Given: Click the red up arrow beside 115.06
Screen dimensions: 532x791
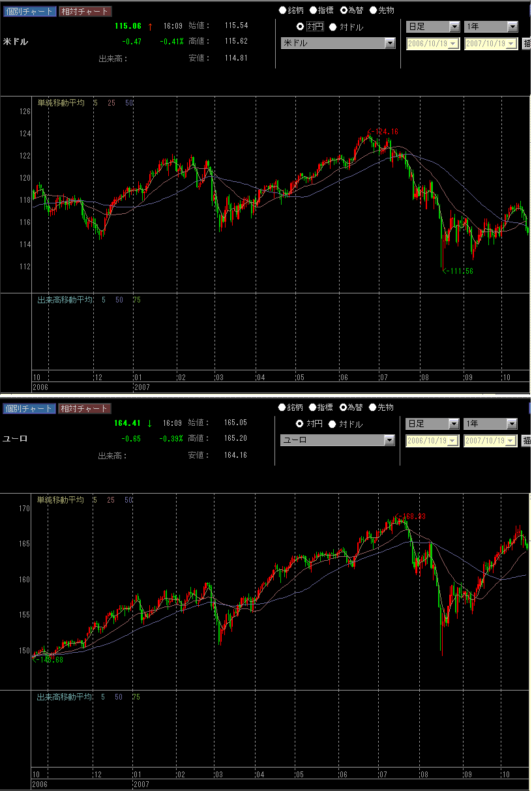Looking at the screenshot, I should (x=150, y=27).
